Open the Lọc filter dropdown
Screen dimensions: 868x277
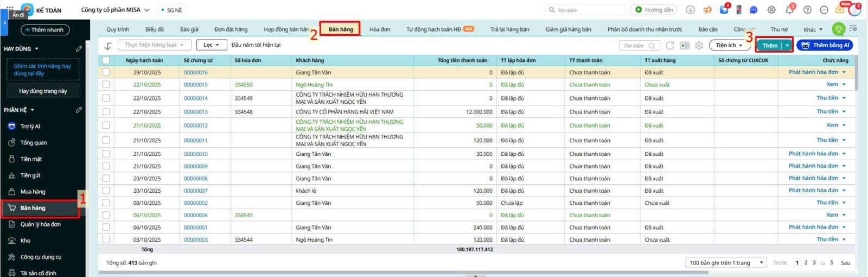click(211, 45)
